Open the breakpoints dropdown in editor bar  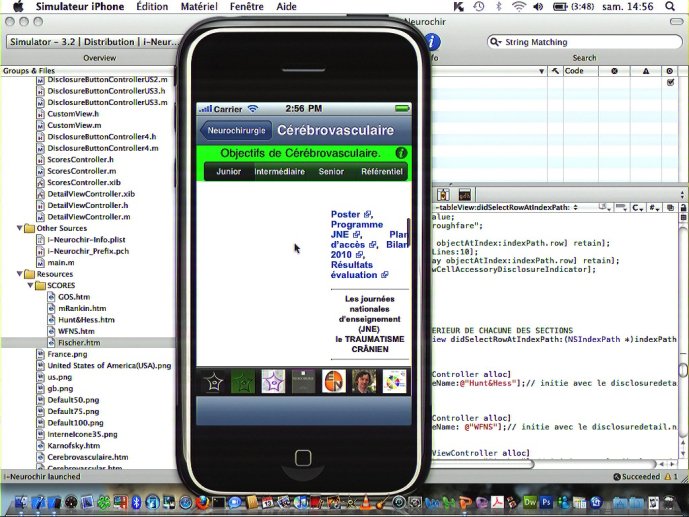pos(621,207)
